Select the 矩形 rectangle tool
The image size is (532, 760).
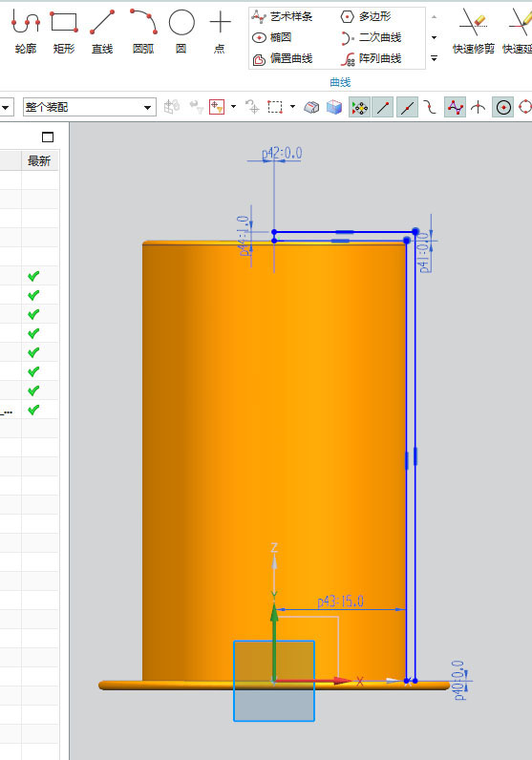click(x=64, y=32)
